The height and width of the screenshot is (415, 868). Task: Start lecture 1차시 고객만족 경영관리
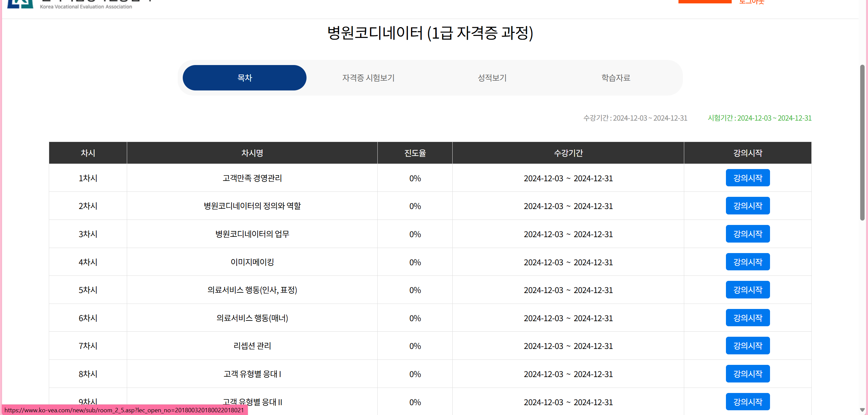click(748, 178)
